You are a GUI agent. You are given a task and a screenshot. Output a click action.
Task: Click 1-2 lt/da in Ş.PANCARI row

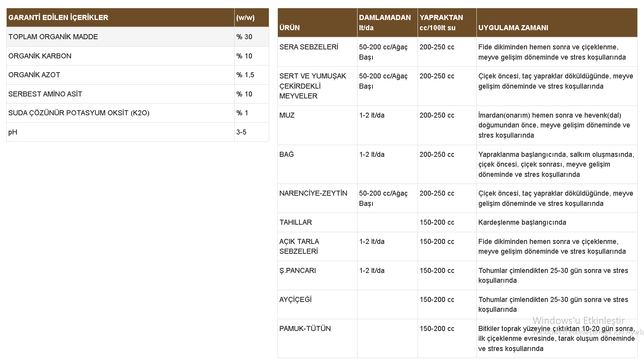[x=372, y=271]
